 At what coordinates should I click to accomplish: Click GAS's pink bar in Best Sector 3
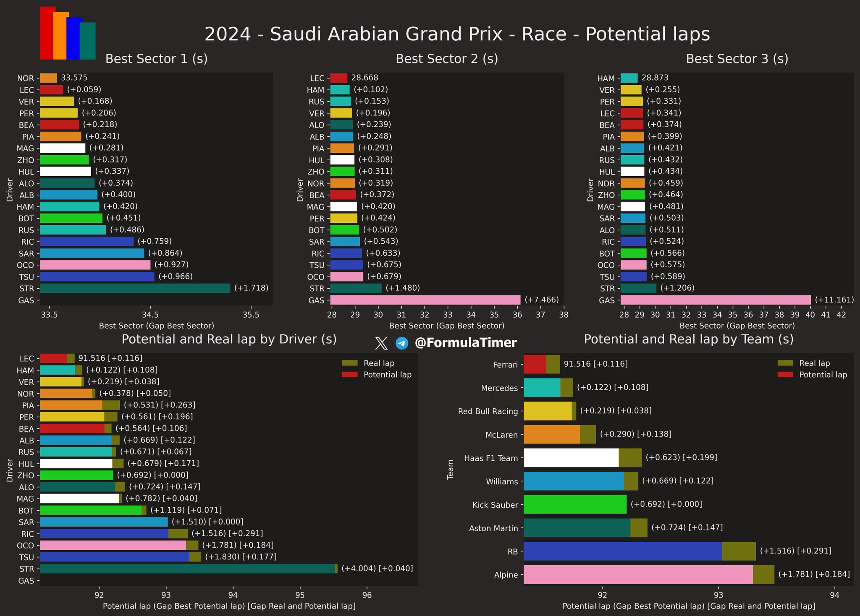(x=716, y=300)
